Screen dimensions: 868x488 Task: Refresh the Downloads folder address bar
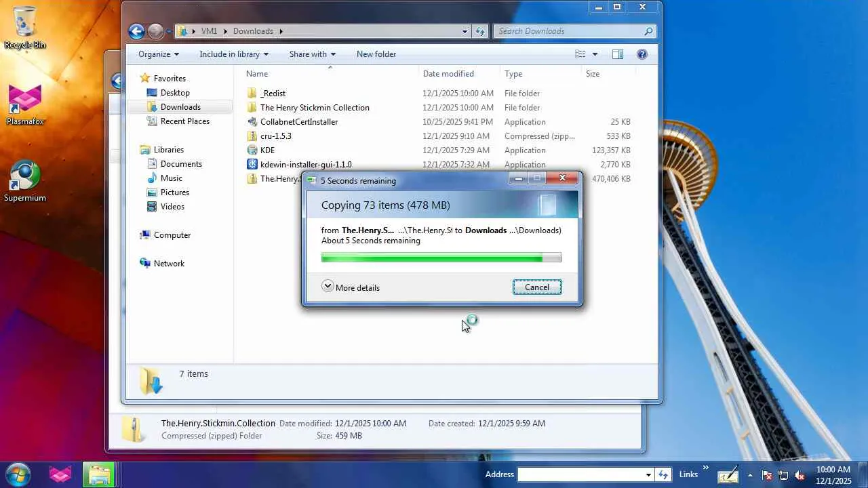tap(480, 31)
